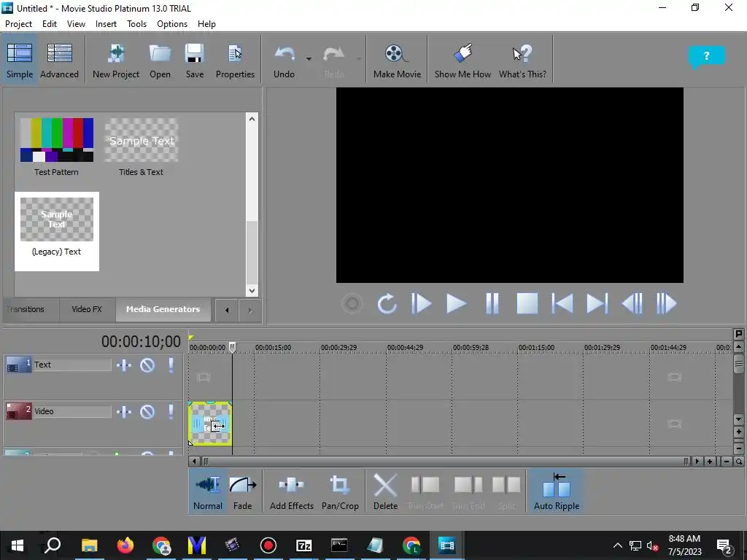Viewport: 747px width, 560px height.
Task: Click the Text track name field
Action: tap(72, 365)
